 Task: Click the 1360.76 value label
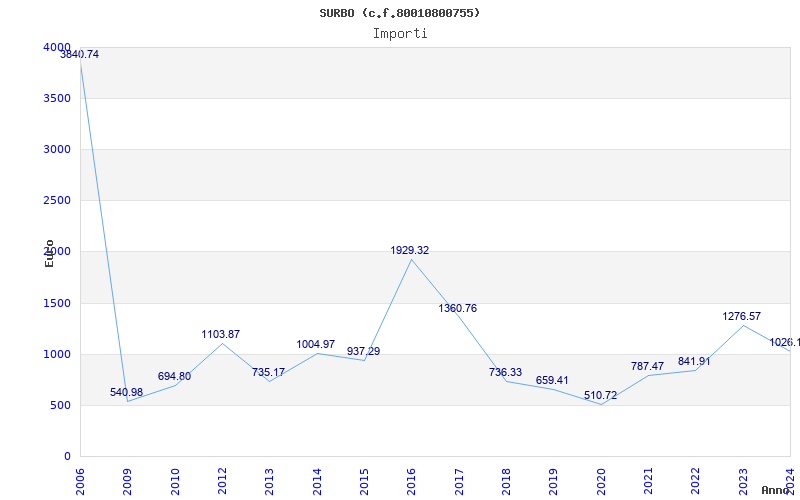pos(458,309)
